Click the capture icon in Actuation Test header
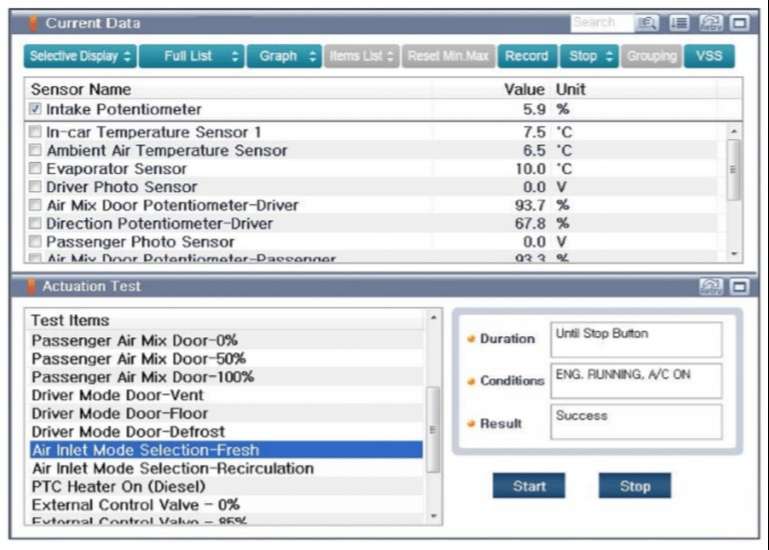The image size is (769, 550). pyautogui.click(x=711, y=287)
